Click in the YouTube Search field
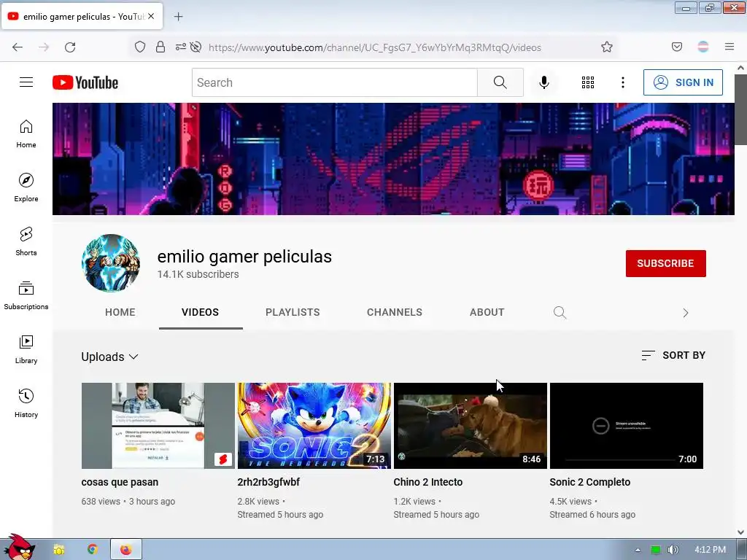 334,82
